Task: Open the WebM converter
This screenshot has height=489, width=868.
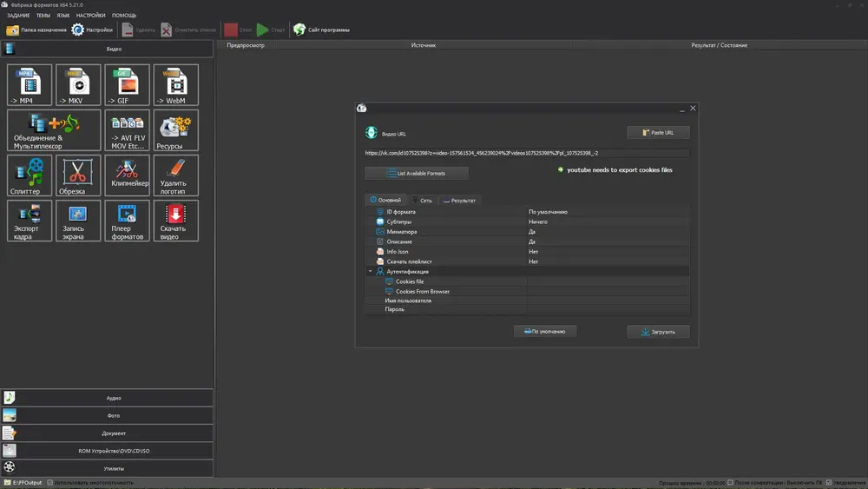Action: click(x=176, y=85)
